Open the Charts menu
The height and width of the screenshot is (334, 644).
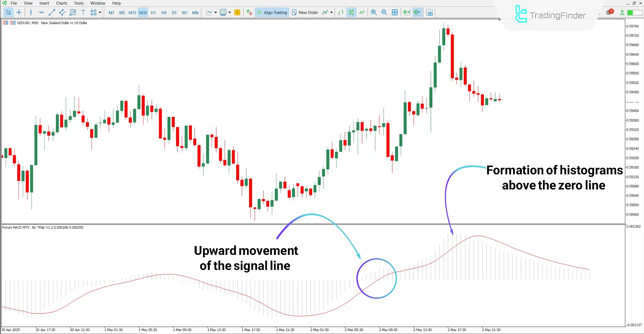click(x=61, y=3)
